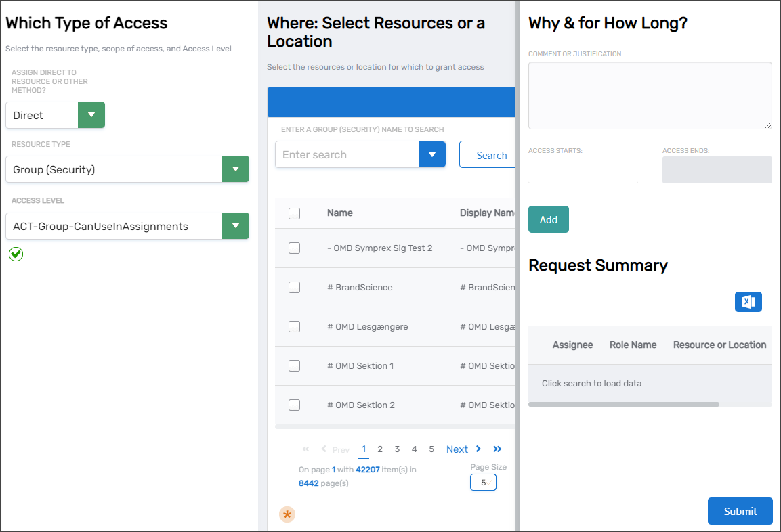Toggle the select-all checkbox in the table header
781x532 pixels.
(x=294, y=213)
